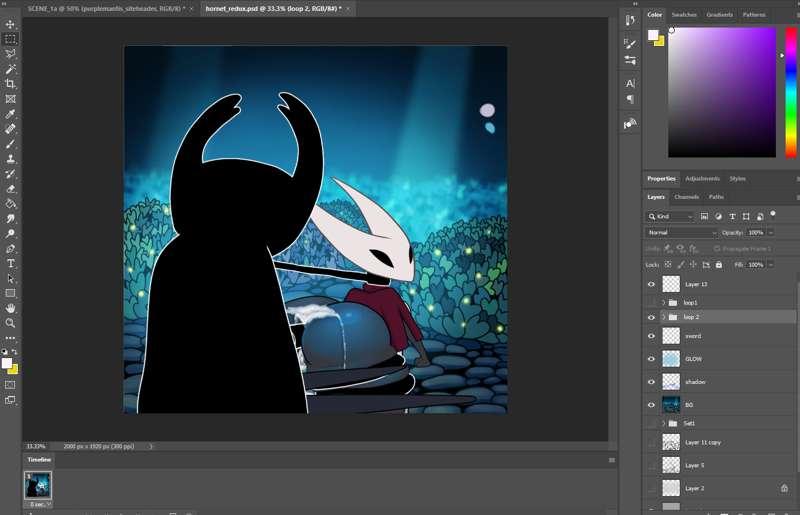Switch to the Gradients tab
The height and width of the screenshot is (515, 800).
[719, 15]
